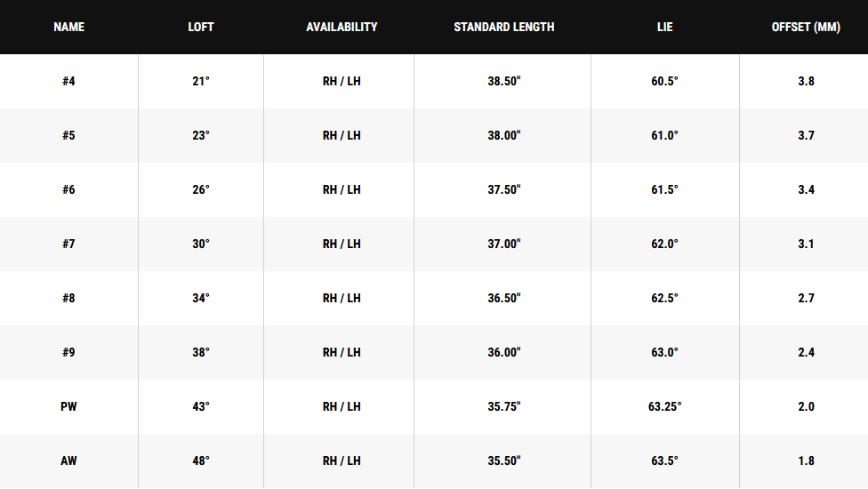
Task: Click the 38.50" standard length cell
Action: (x=504, y=82)
